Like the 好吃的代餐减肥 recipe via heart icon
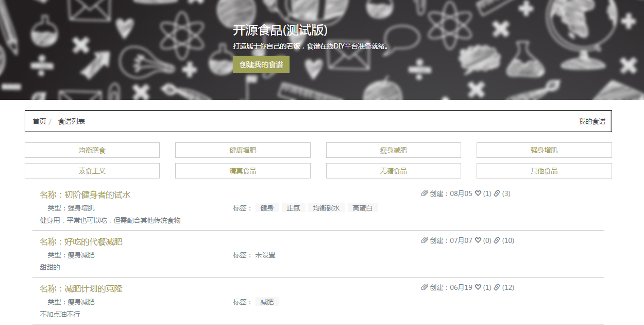Screen dimensions: 644x325 click(x=478, y=240)
